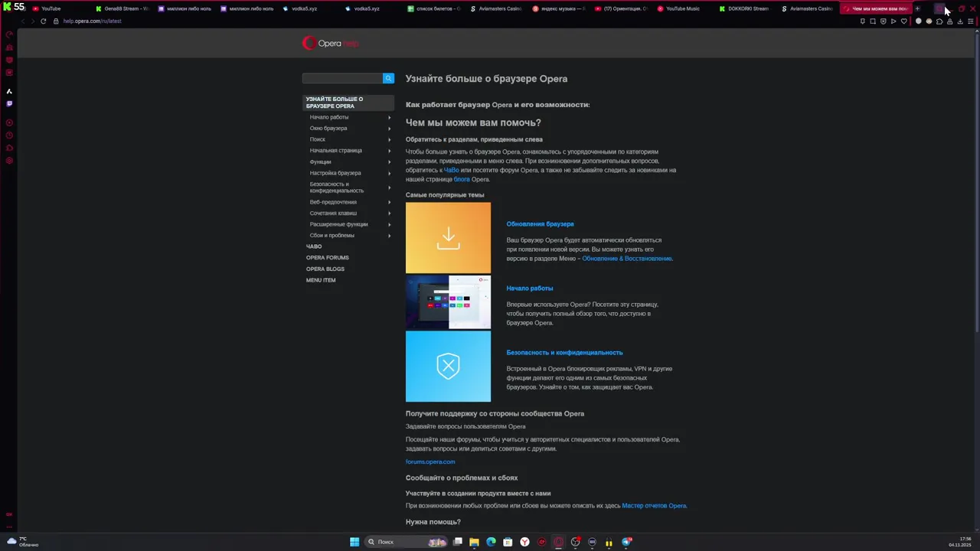Open Task View on the taskbar
This screenshot has width=980, height=551.
[458, 542]
